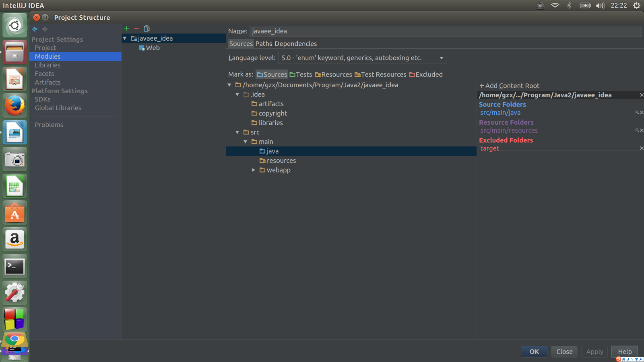The image size is (644, 362).
Task: Select the libraries folder under .idea
Action: [267, 123]
